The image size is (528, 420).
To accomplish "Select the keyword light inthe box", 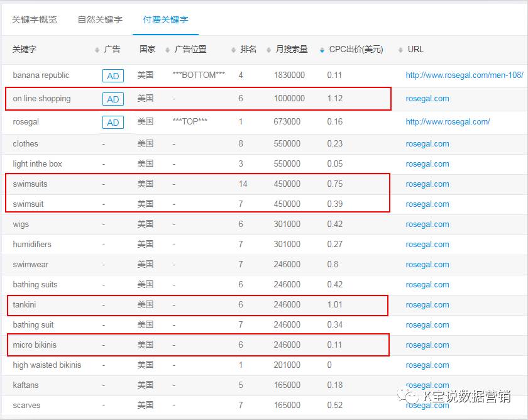I will (37, 164).
